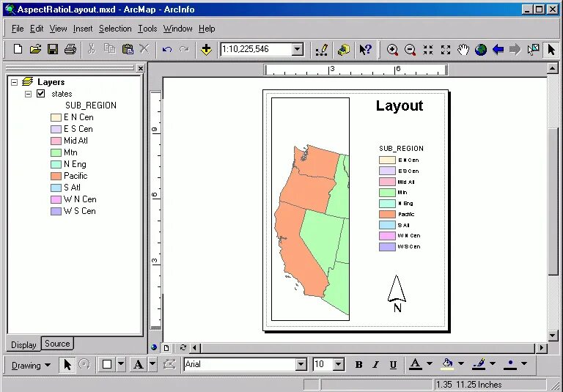
Task: Open the Tools menu
Action: pyautogui.click(x=147, y=29)
